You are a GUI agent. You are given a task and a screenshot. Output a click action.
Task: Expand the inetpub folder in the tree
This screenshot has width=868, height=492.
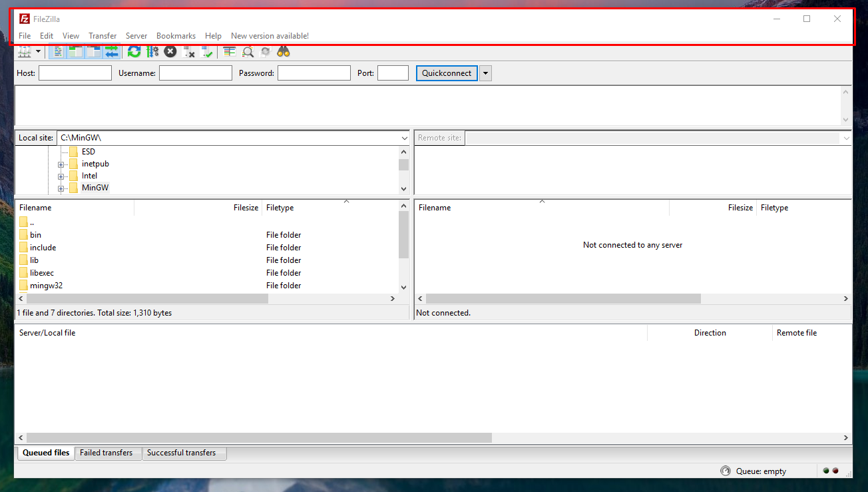[60, 163]
